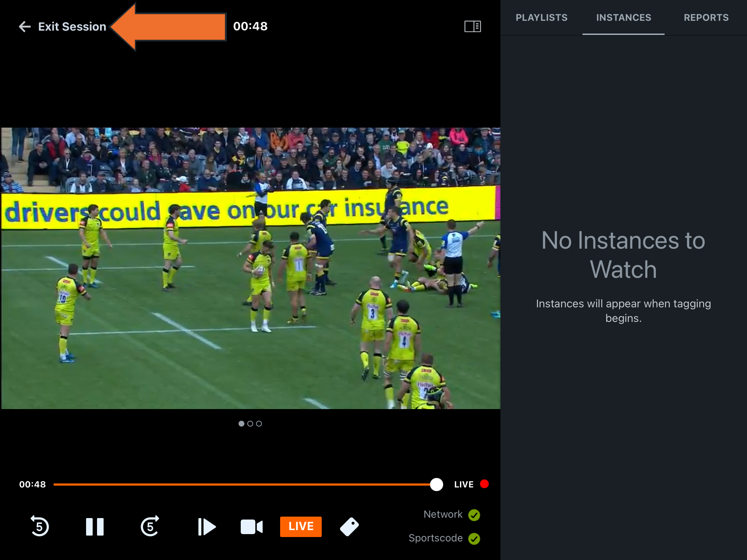Skip back 5 seconds

(x=39, y=526)
